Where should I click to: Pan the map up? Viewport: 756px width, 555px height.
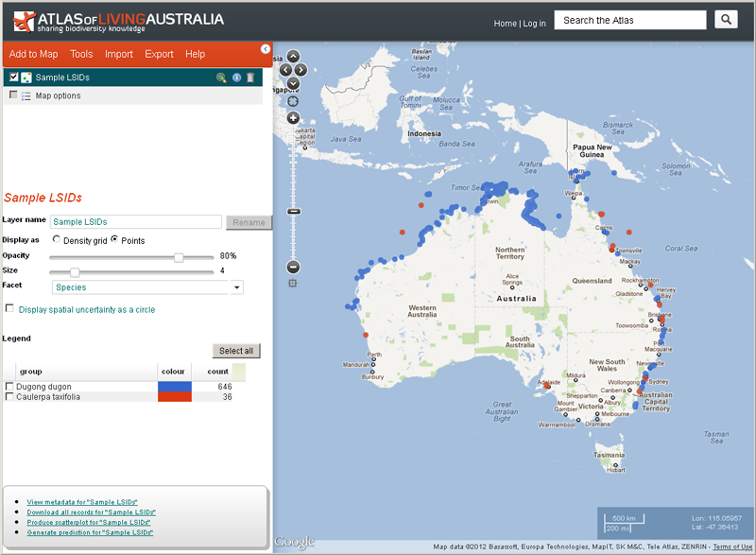point(293,57)
